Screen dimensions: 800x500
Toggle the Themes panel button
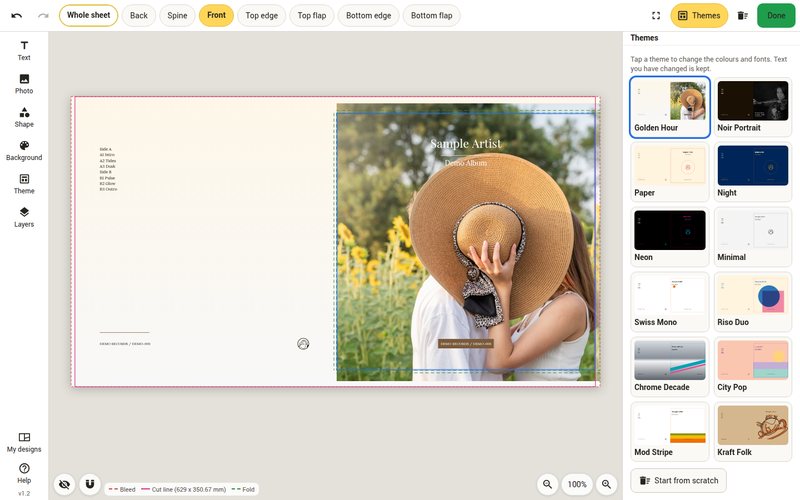click(699, 16)
